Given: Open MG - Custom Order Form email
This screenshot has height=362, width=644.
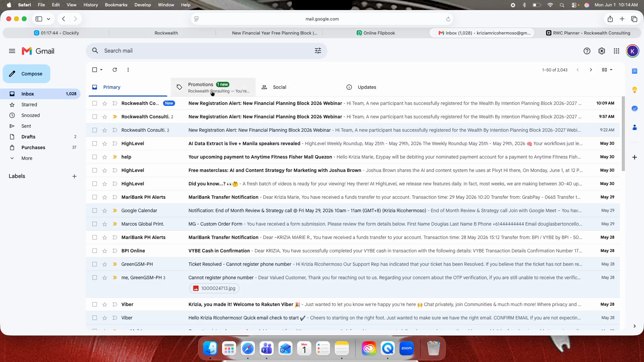Looking at the screenshot, I should coord(353,224).
